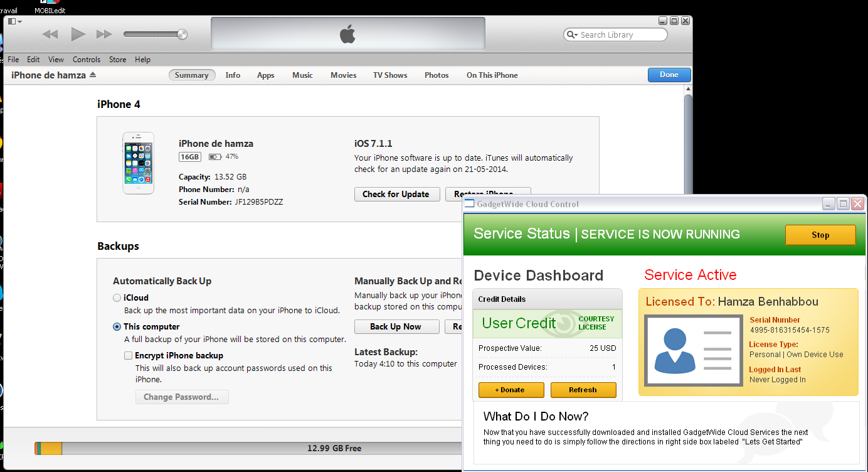
Task: Click the Back Up Now button
Action: (396, 326)
